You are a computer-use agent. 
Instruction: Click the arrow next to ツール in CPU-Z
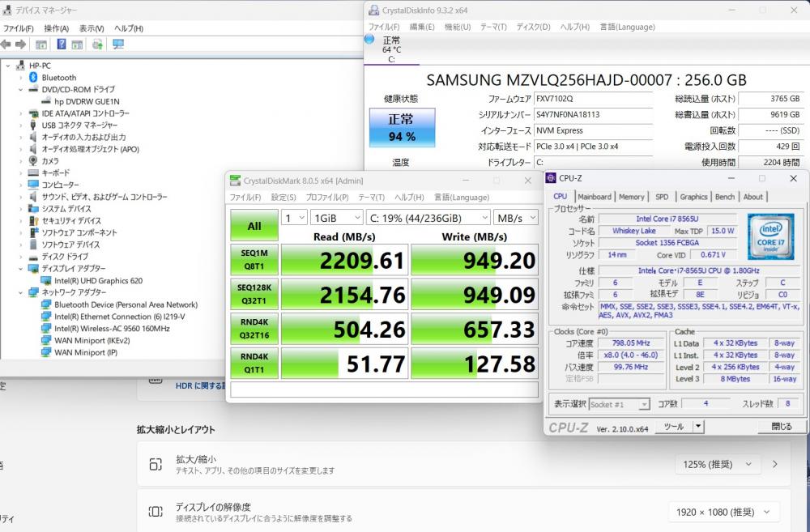click(x=698, y=427)
